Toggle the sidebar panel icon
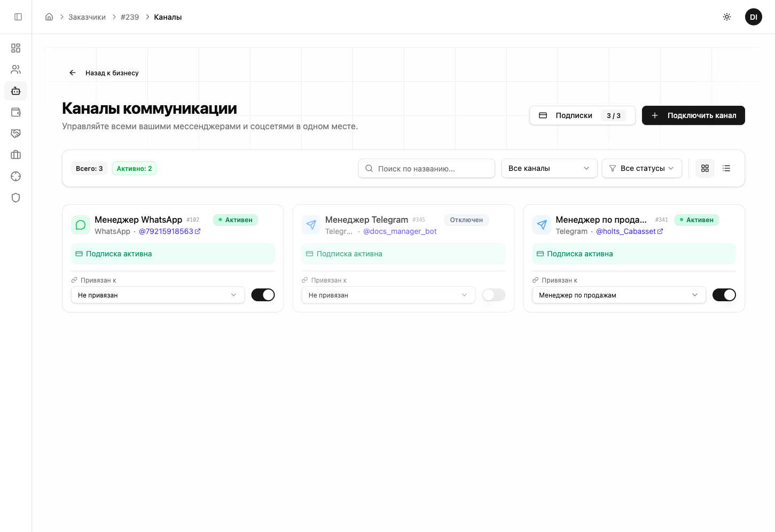 coord(18,17)
